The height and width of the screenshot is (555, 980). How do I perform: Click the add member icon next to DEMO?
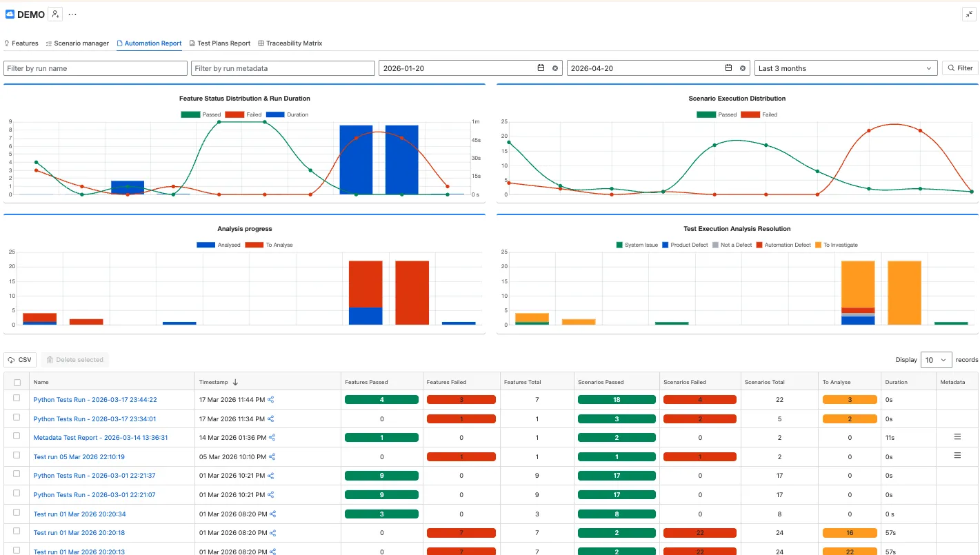56,14
